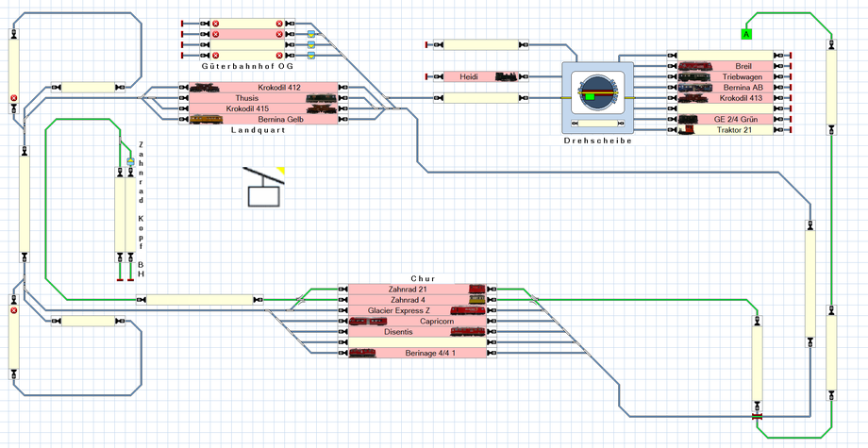This screenshot has height=448, width=868.
Task: Select the Traktor 21 locomotive icon
Action: 685,130
